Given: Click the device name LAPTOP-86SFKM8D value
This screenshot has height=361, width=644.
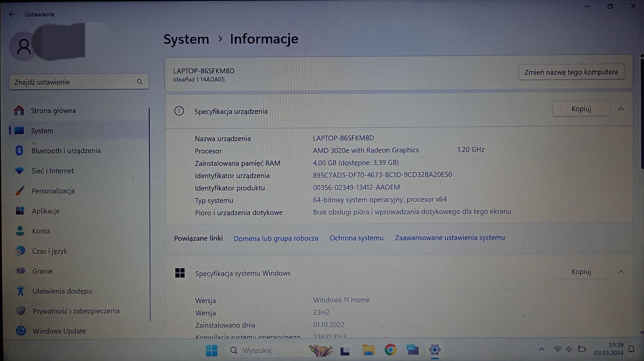Looking at the screenshot, I should [343, 138].
